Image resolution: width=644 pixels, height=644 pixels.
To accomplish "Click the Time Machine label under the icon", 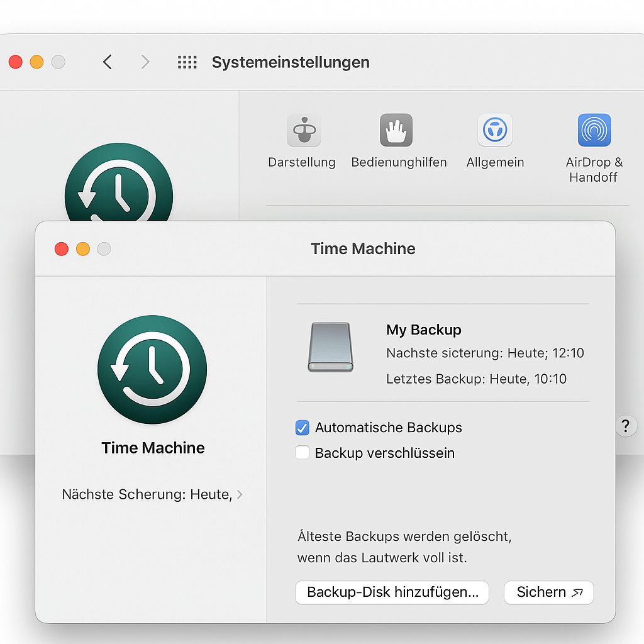I will click(153, 448).
